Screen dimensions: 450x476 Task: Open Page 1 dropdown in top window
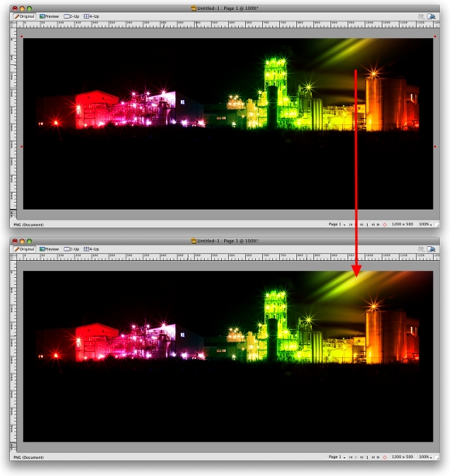point(337,224)
